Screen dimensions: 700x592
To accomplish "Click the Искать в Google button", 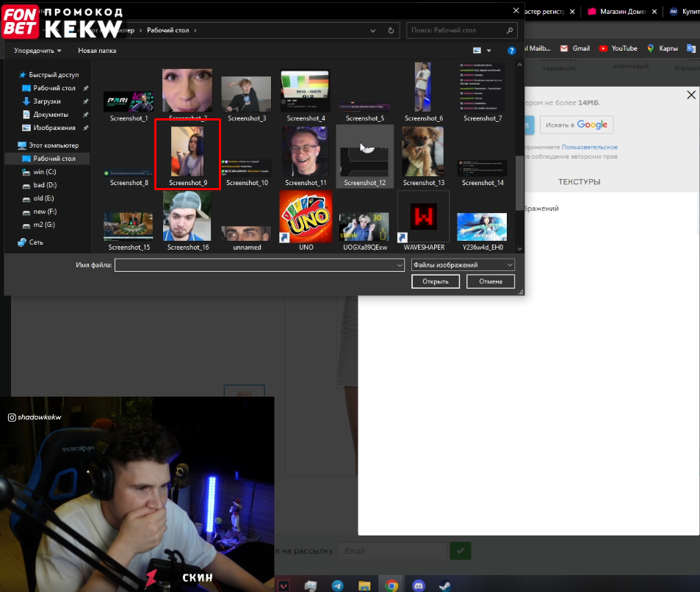I will pyautogui.click(x=577, y=125).
